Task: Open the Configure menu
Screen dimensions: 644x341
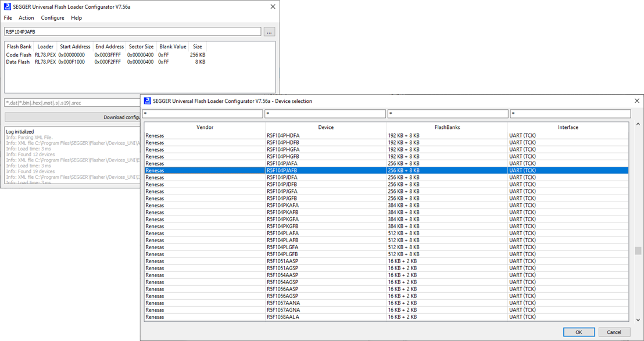Action: point(52,18)
